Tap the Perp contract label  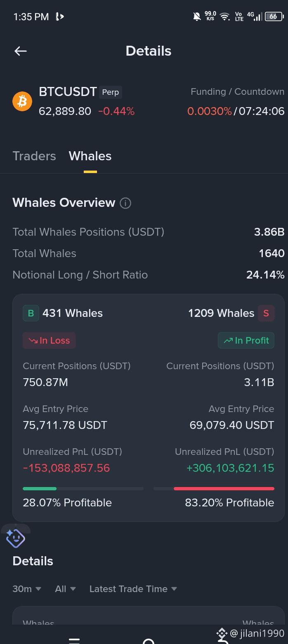[x=111, y=92]
